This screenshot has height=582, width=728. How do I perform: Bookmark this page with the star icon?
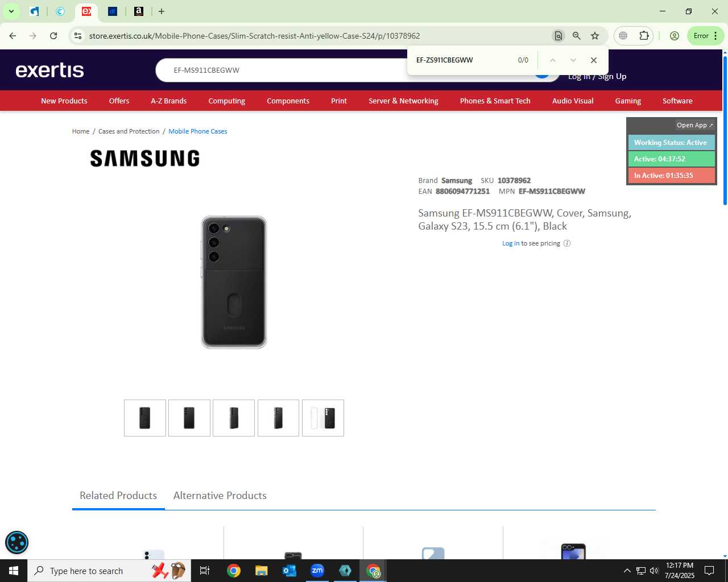point(595,36)
